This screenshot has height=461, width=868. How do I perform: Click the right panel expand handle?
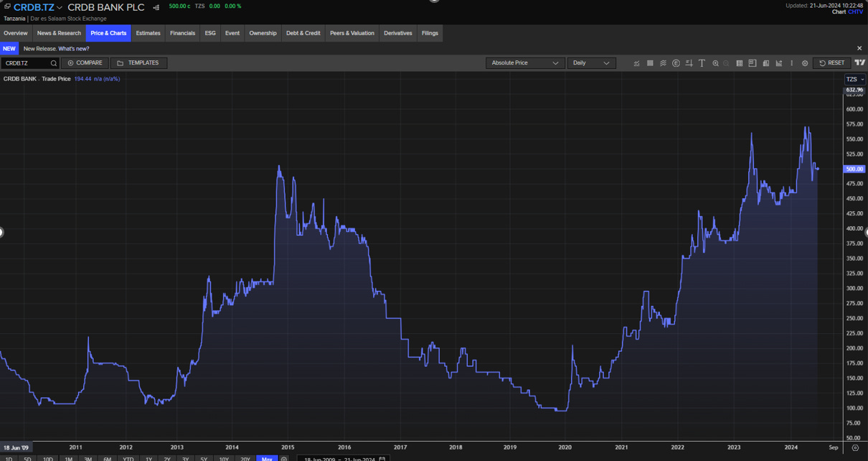point(866,232)
